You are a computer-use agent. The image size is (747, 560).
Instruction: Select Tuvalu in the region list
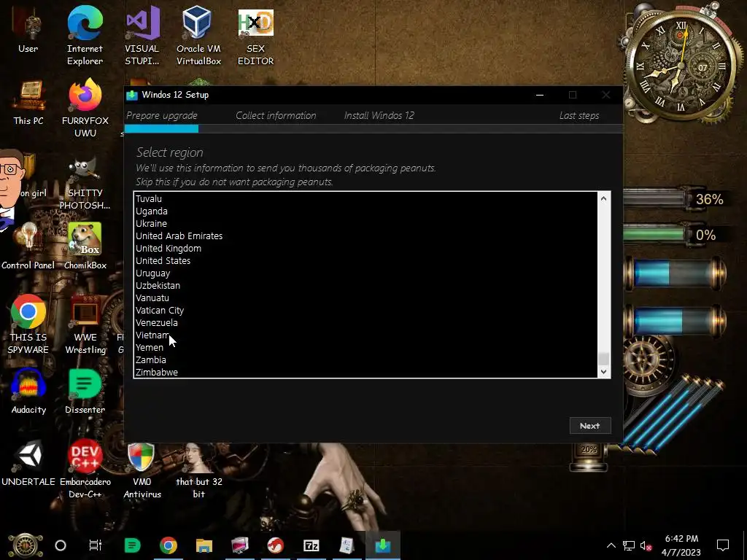pos(365,198)
